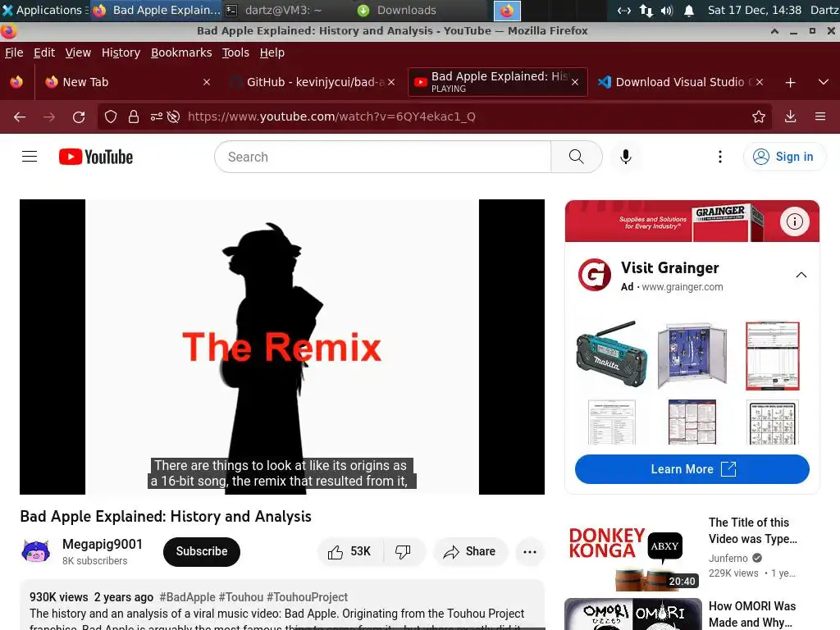The height and width of the screenshot is (630, 840).
Task: Click #TouhouProject hashtag link
Action: [307, 597]
